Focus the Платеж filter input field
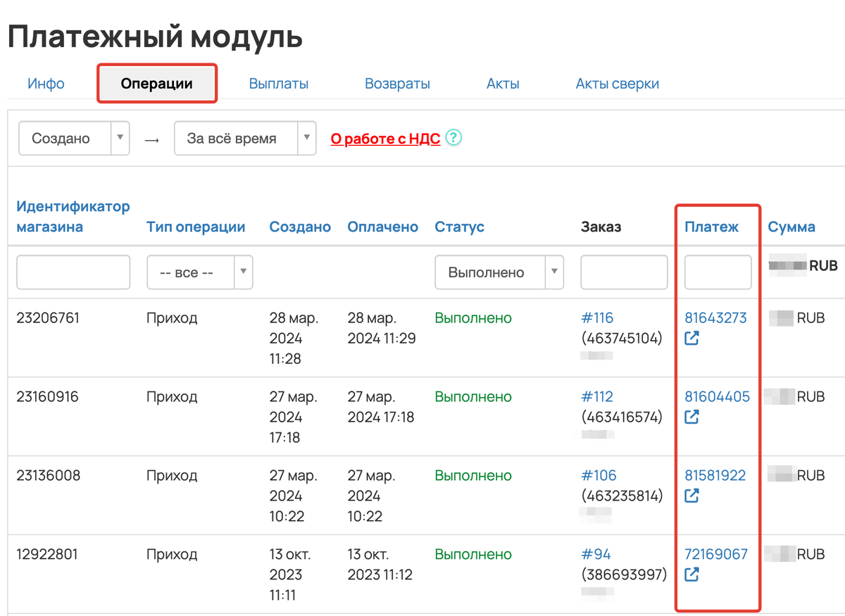Image resolution: width=845 pixels, height=616 pixels. (718, 272)
